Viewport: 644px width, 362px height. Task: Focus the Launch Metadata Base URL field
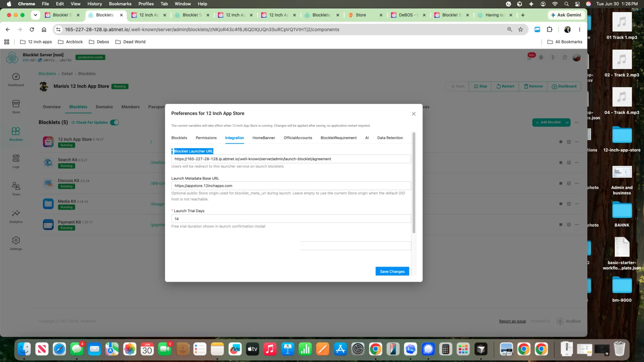[291, 186]
